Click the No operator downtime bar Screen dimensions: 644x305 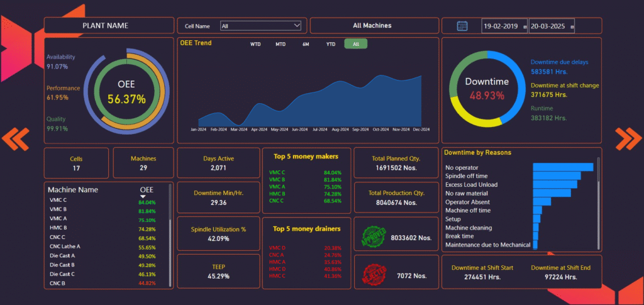click(x=562, y=167)
